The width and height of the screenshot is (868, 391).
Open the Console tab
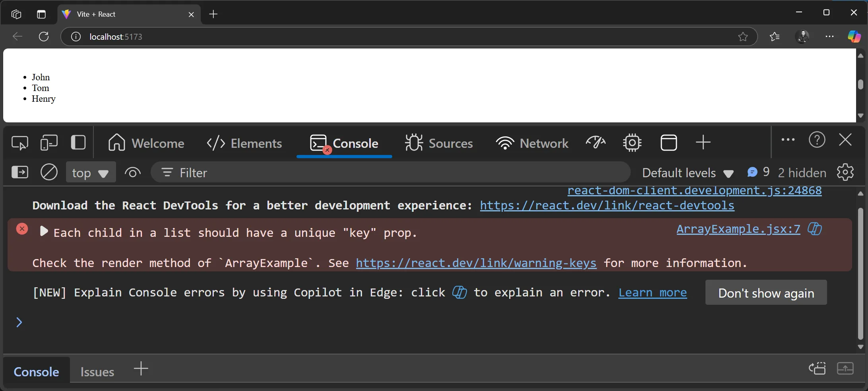coord(344,143)
